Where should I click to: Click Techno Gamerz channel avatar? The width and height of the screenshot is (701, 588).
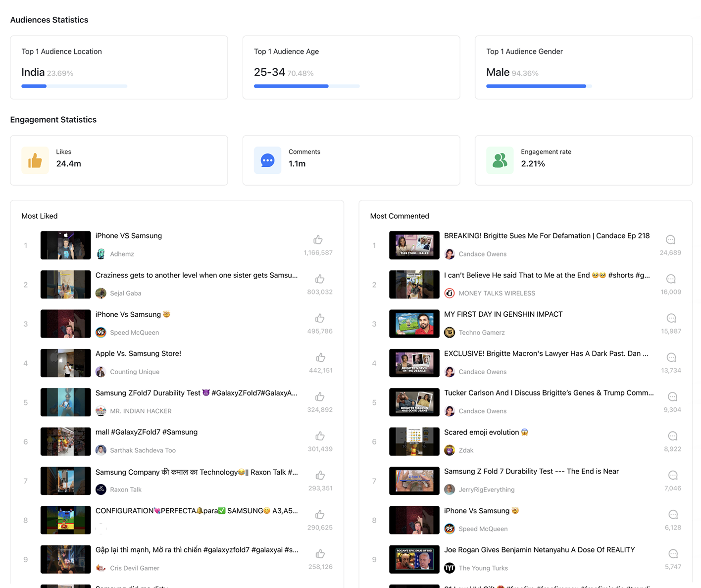tap(450, 332)
